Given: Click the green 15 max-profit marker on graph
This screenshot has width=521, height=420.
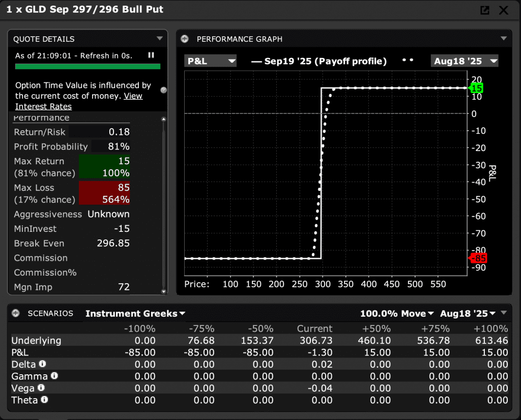Looking at the screenshot, I should (x=476, y=88).
